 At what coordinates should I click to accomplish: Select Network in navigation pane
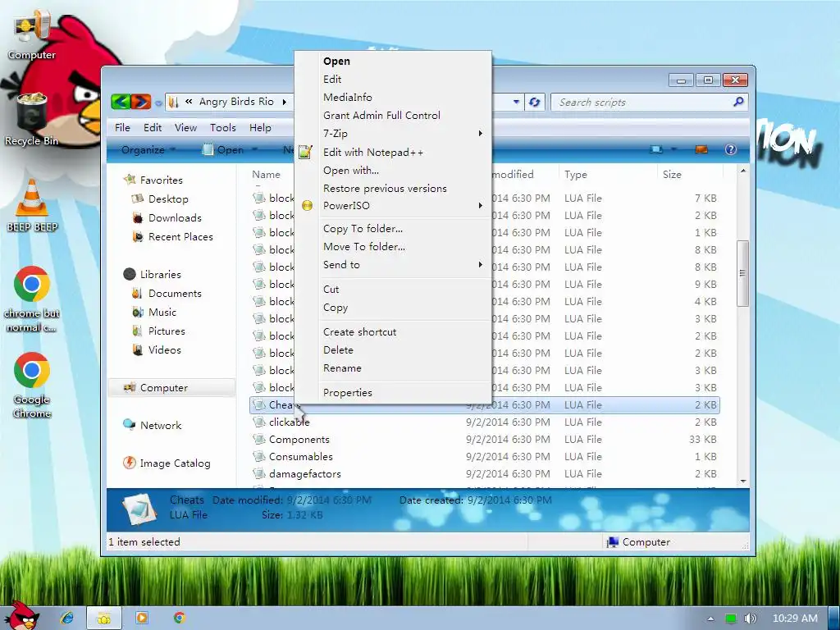click(x=161, y=426)
